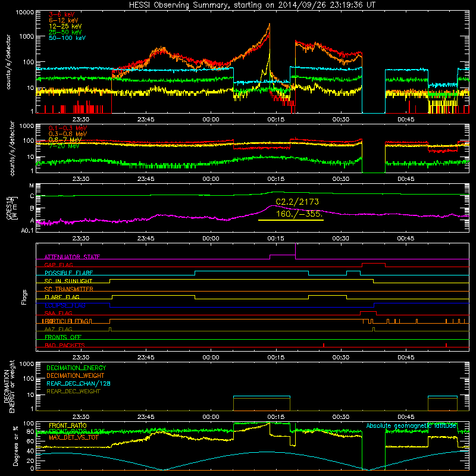Click the M class tick label on GOES axis
Screen dimensions: 476x476
tap(32, 186)
